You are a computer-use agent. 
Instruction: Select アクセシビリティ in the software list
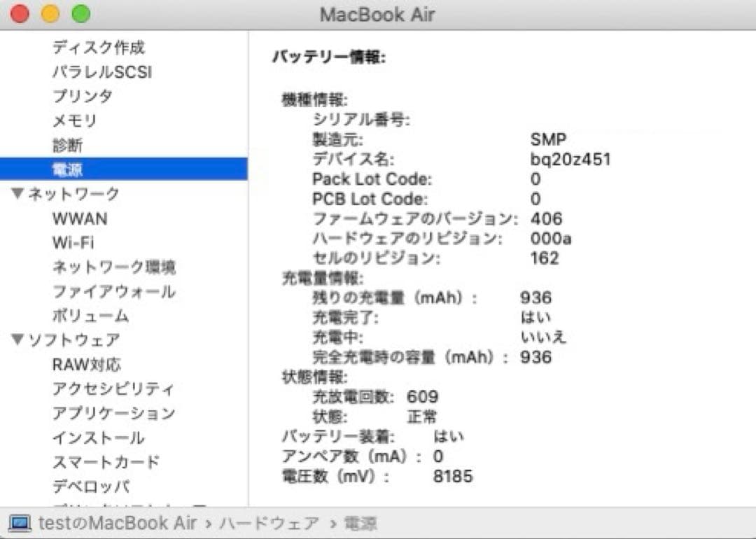point(111,388)
